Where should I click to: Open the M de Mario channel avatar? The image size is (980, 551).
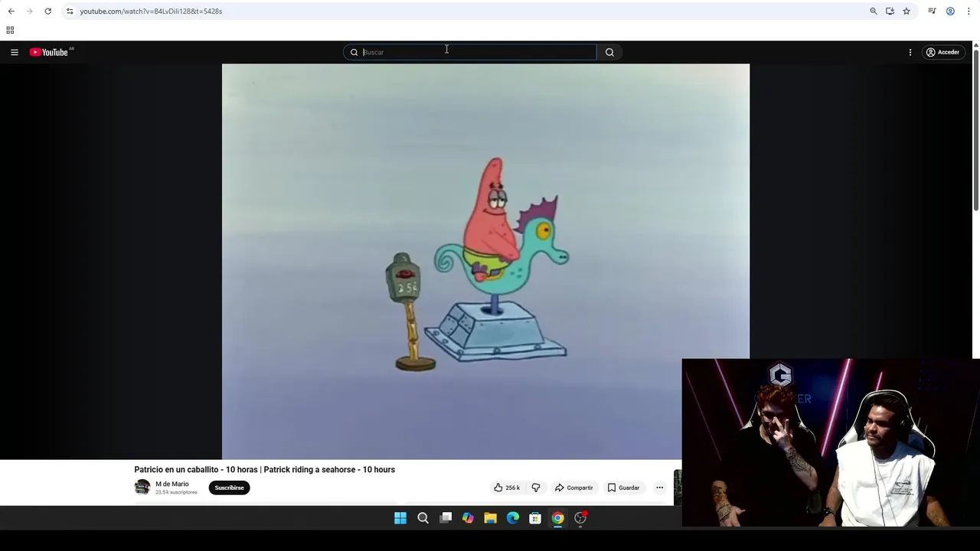tap(142, 487)
